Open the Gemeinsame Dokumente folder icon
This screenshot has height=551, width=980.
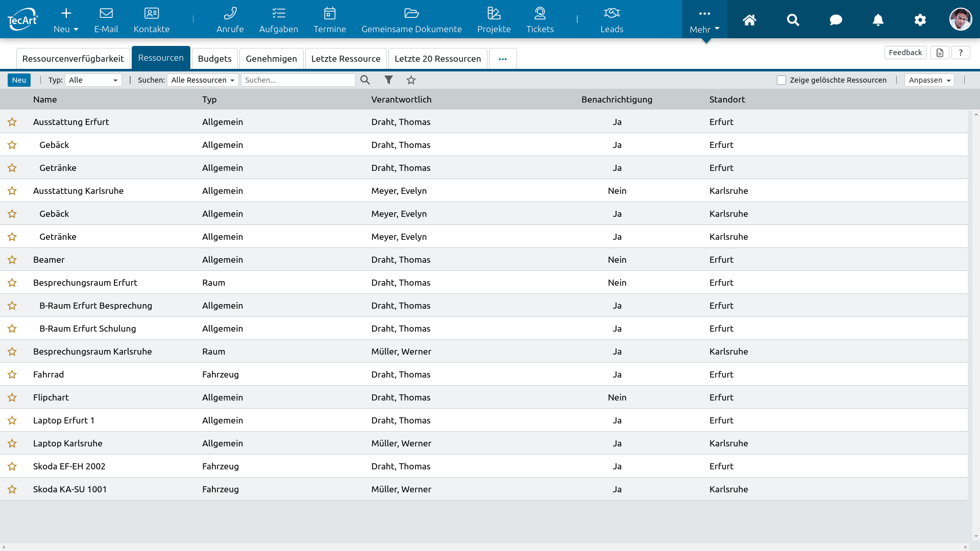(x=411, y=13)
